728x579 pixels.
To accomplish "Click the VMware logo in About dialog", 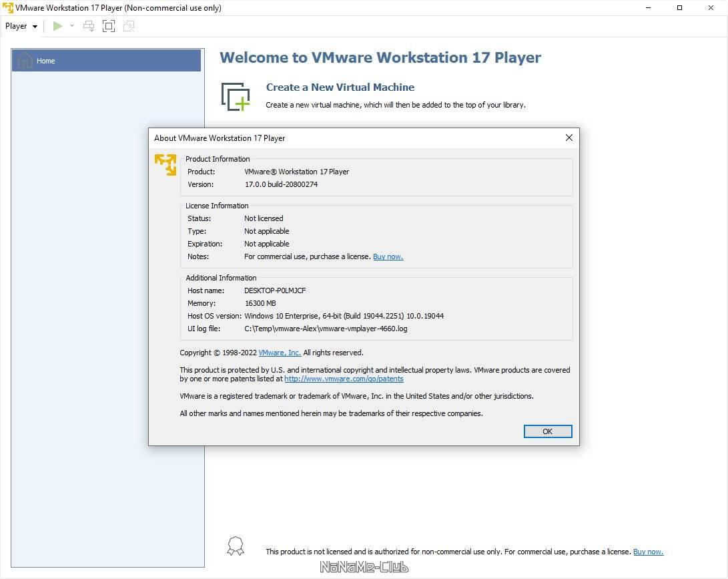I will (x=165, y=165).
